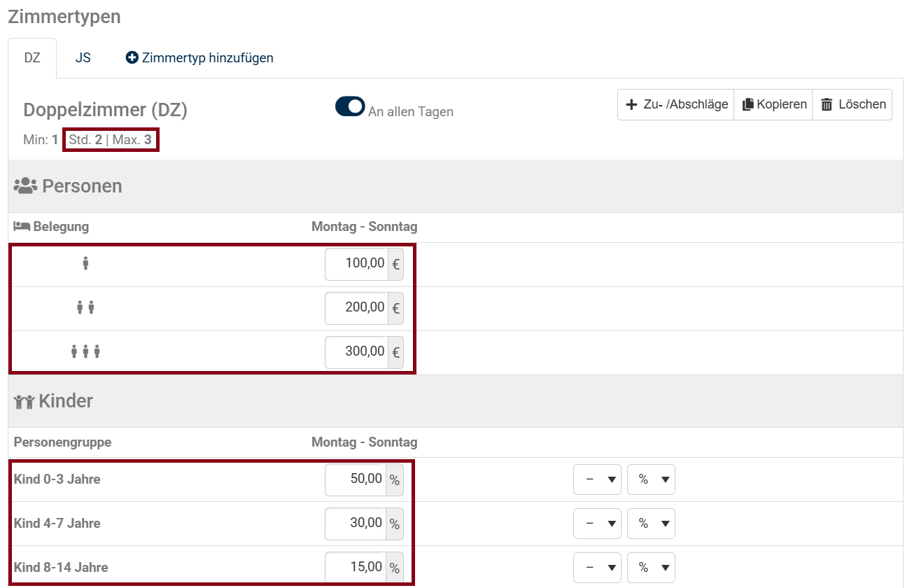Click the percent sign next to 15,00
The width and height of the screenshot is (912, 588).
[395, 568]
